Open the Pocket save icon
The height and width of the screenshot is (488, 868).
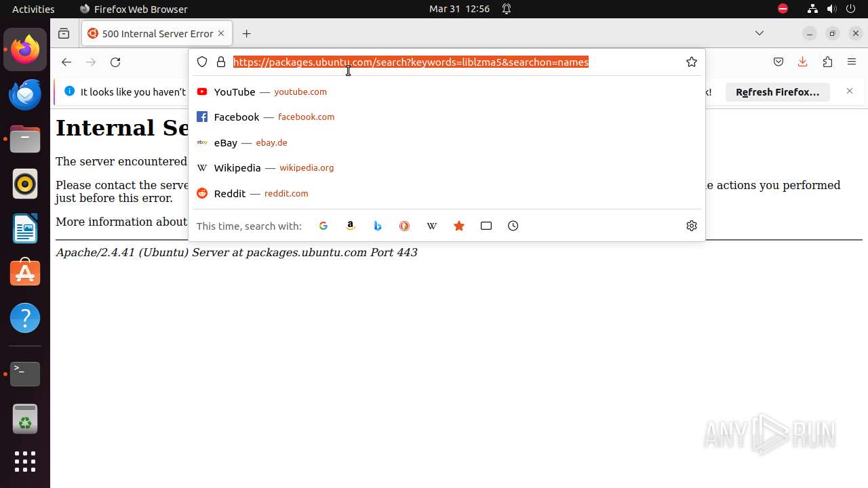pos(778,62)
